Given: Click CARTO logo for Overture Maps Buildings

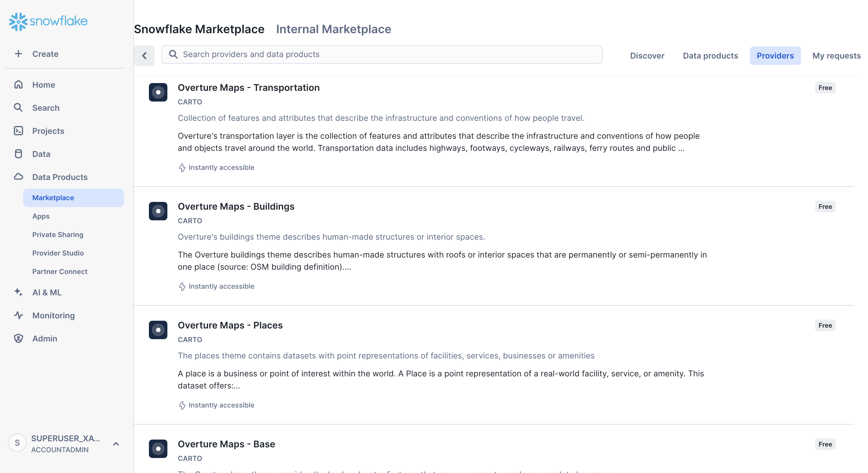Looking at the screenshot, I should [x=158, y=211].
